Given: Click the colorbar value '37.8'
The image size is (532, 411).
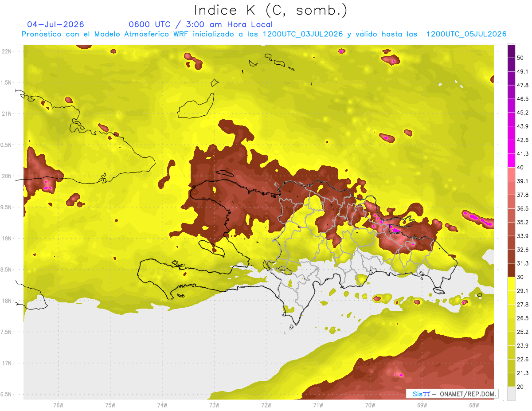Looking at the screenshot, I should [523, 195].
